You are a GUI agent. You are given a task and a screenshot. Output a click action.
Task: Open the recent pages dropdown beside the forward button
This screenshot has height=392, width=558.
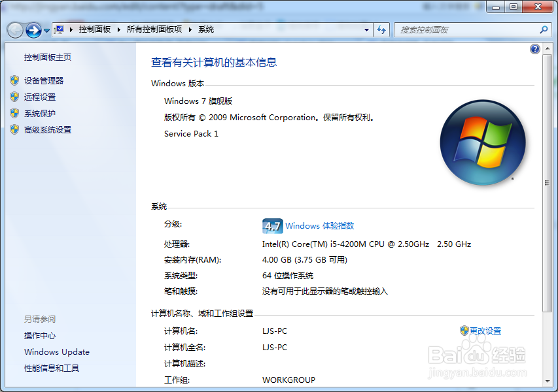coord(46,29)
